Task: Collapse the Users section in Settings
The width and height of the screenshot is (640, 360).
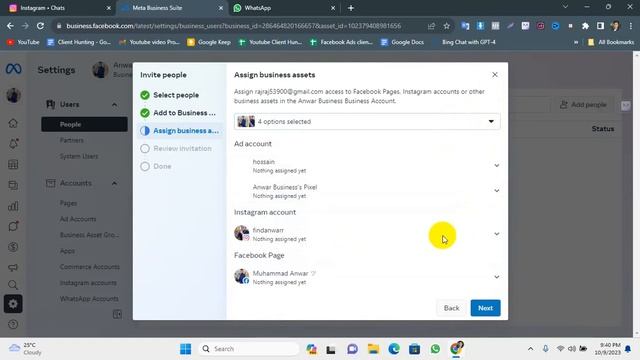Action: (114, 104)
